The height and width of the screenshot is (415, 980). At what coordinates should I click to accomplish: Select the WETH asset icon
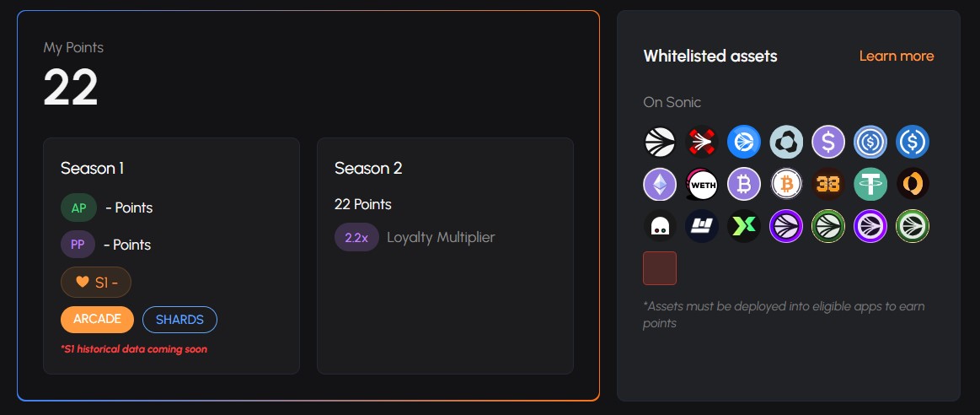[702, 184]
